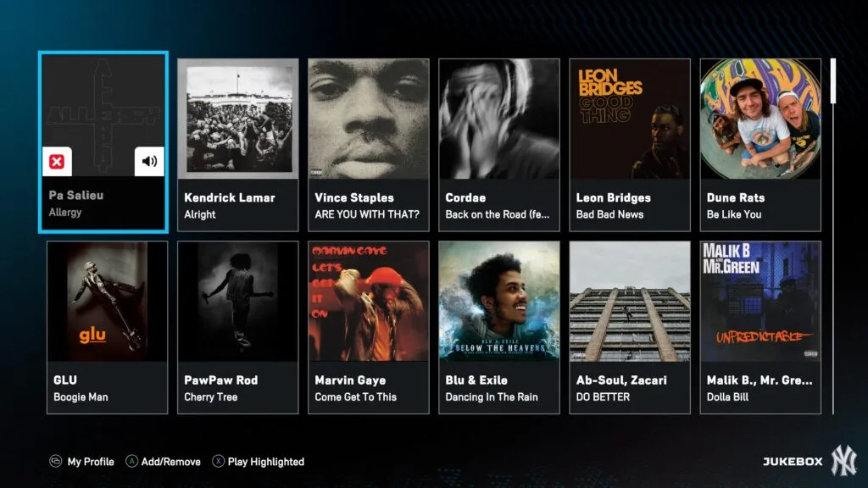Viewport: 868px width, 488px height.
Task: Click the Yankees logo beside Jukebox
Action: pos(844,460)
